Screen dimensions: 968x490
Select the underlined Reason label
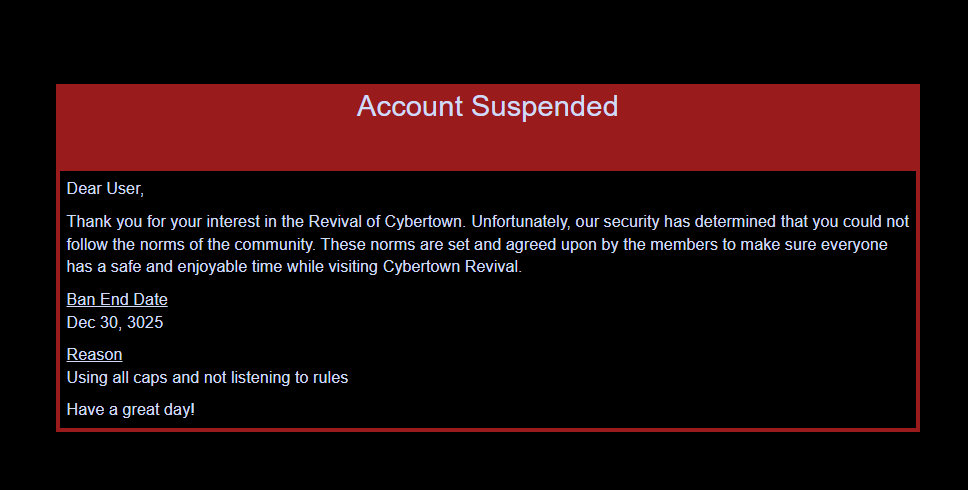click(94, 355)
